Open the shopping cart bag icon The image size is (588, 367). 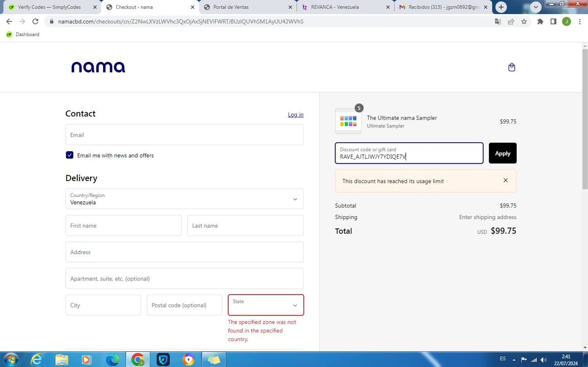pyautogui.click(x=512, y=67)
